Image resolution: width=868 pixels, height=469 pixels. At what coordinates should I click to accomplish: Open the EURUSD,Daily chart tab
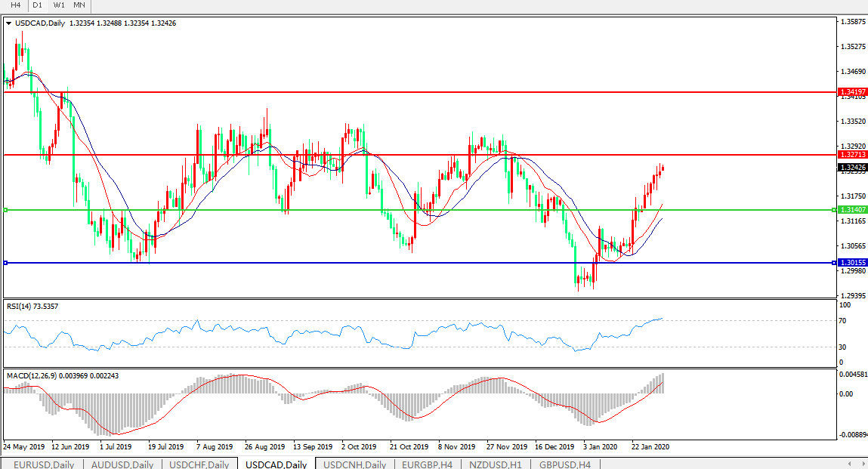click(x=44, y=464)
